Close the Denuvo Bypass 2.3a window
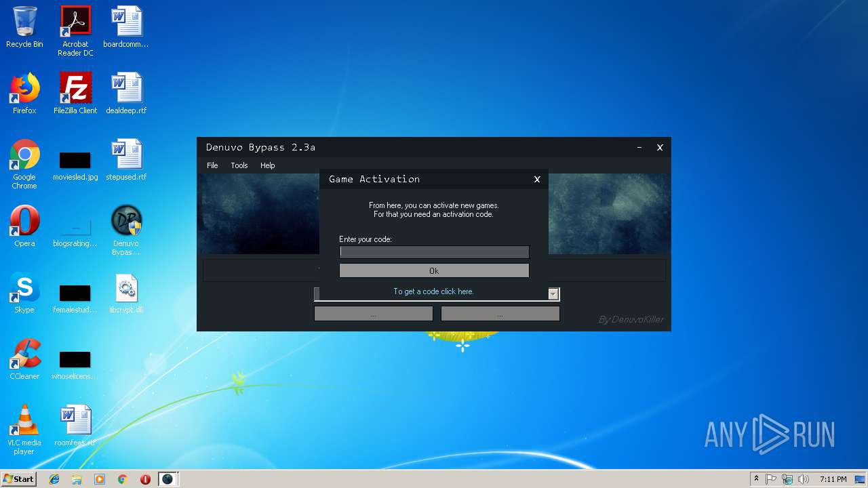This screenshot has width=868, height=488. click(660, 147)
